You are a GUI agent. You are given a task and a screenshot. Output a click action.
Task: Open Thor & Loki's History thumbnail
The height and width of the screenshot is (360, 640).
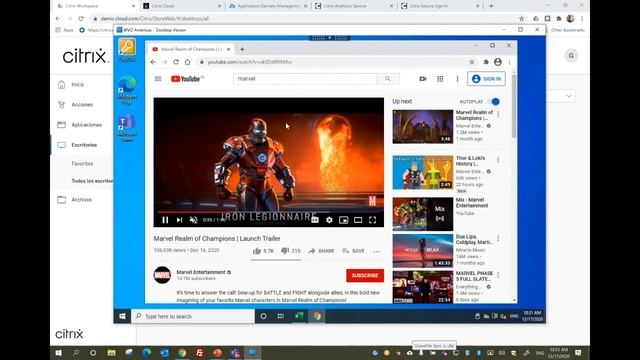tap(422, 172)
